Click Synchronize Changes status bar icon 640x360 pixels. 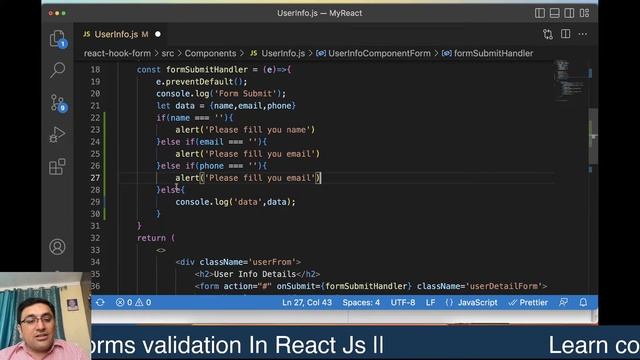coord(100,302)
